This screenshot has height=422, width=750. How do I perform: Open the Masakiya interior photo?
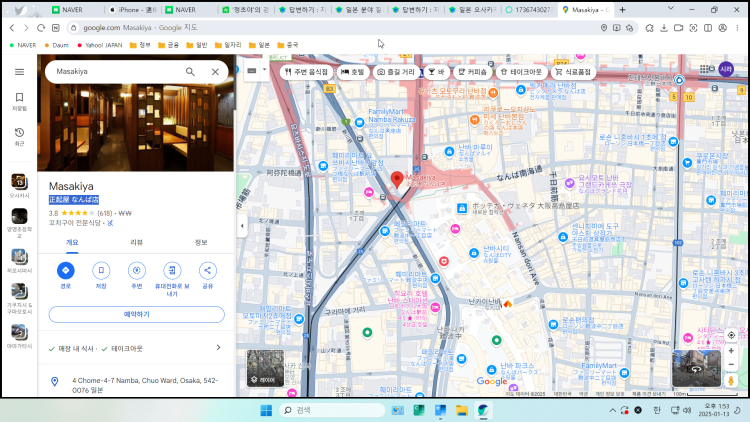(136, 113)
